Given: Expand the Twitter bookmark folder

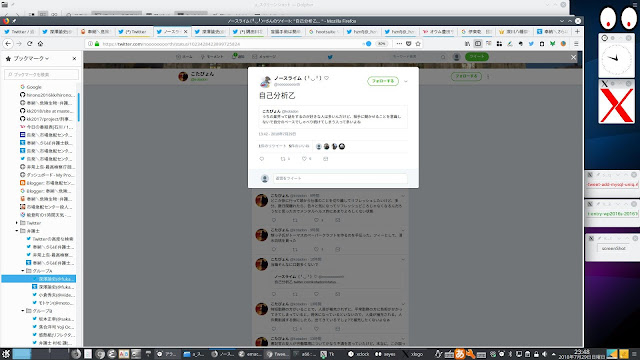Looking at the screenshot, I should [x=17, y=223].
